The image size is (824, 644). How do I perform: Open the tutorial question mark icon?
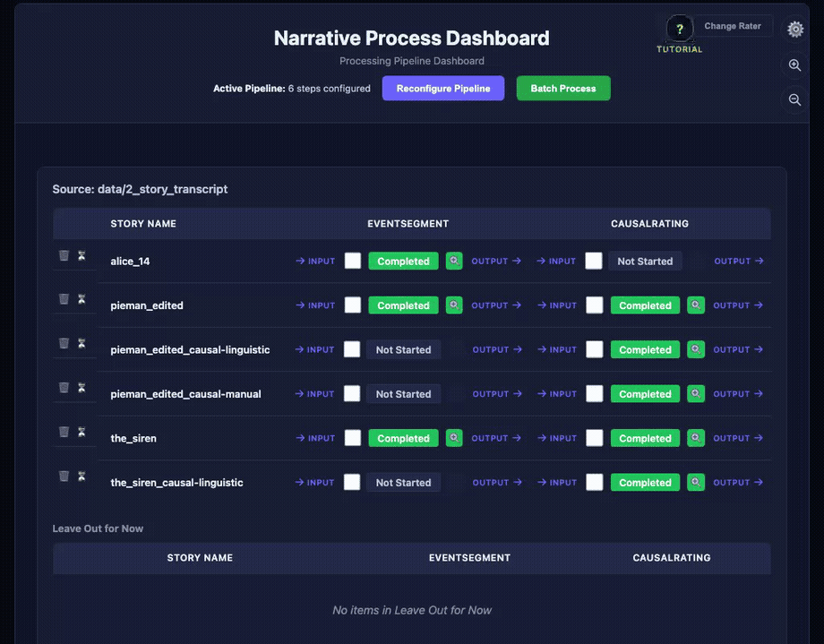680,29
